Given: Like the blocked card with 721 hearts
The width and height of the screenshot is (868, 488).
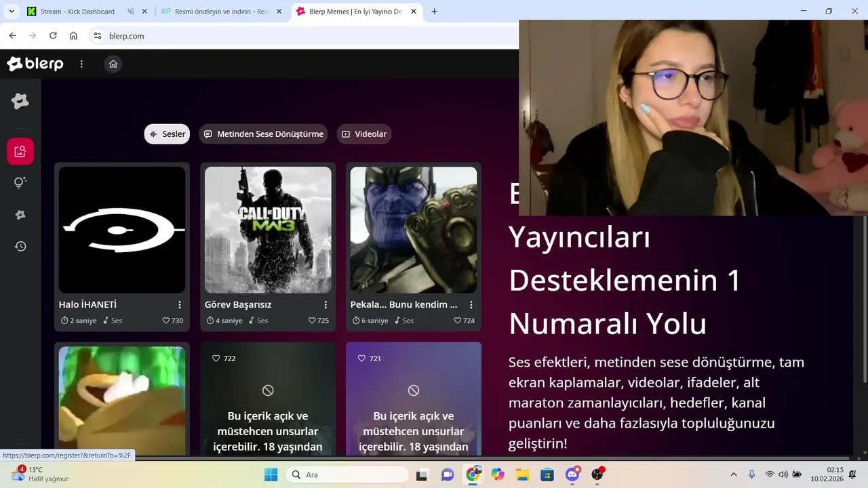Looking at the screenshot, I should click(x=369, y=358).
